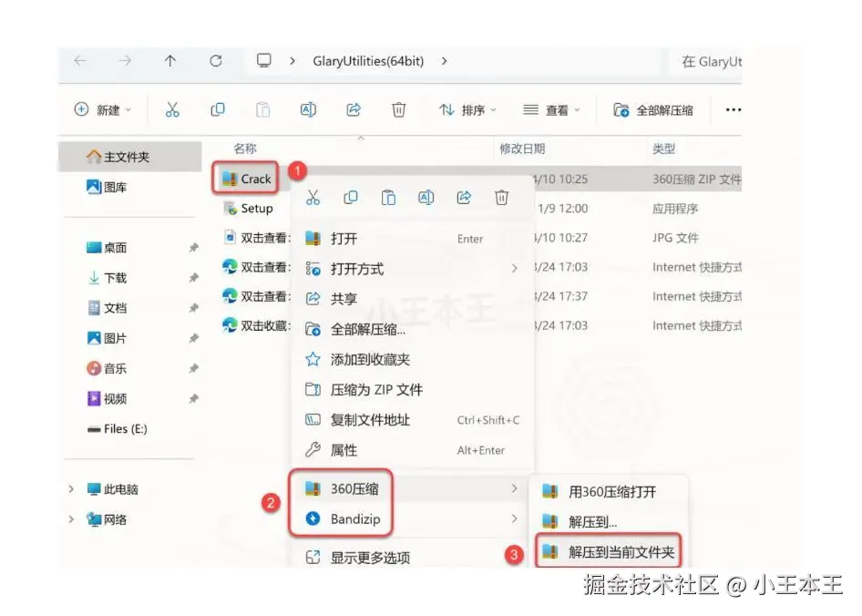Open the 360压缩 submenu entry

point(412,488)
